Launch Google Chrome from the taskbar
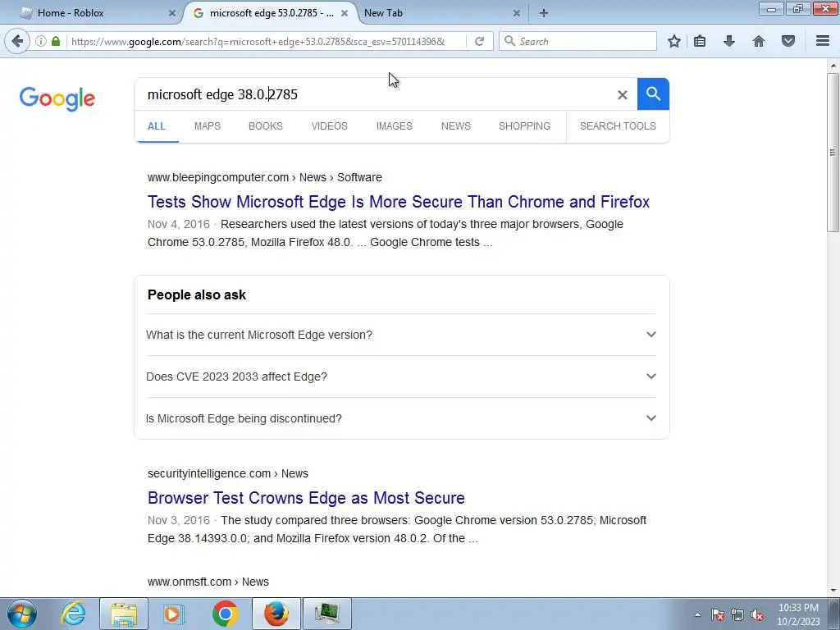The image size is (840, 630). pyautogui.click(x=225, y=614)
